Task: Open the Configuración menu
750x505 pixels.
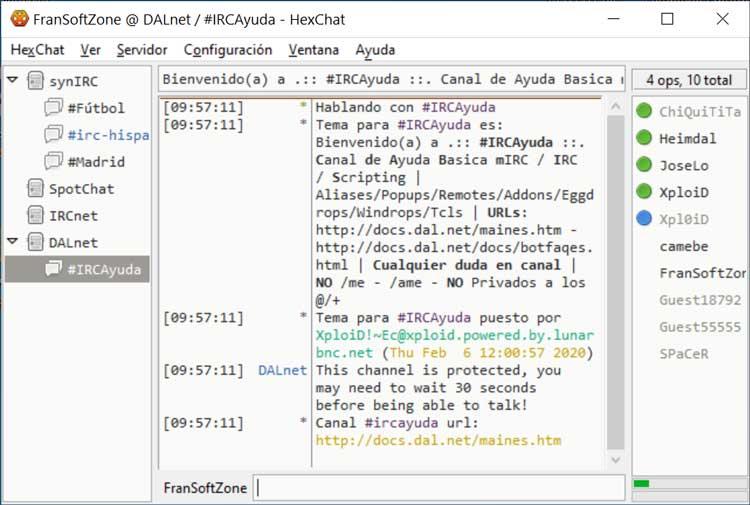Action: pos(228,50)
